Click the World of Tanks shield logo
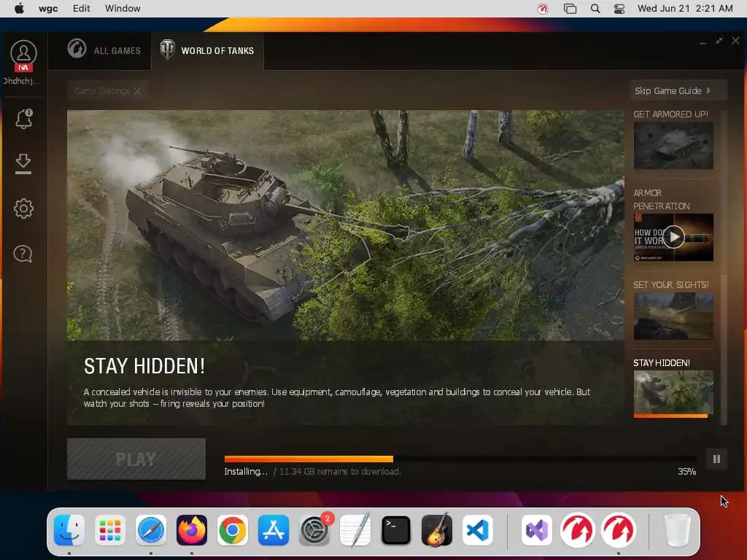The height and width of the screenshot is (560, 747). [167, 50]
